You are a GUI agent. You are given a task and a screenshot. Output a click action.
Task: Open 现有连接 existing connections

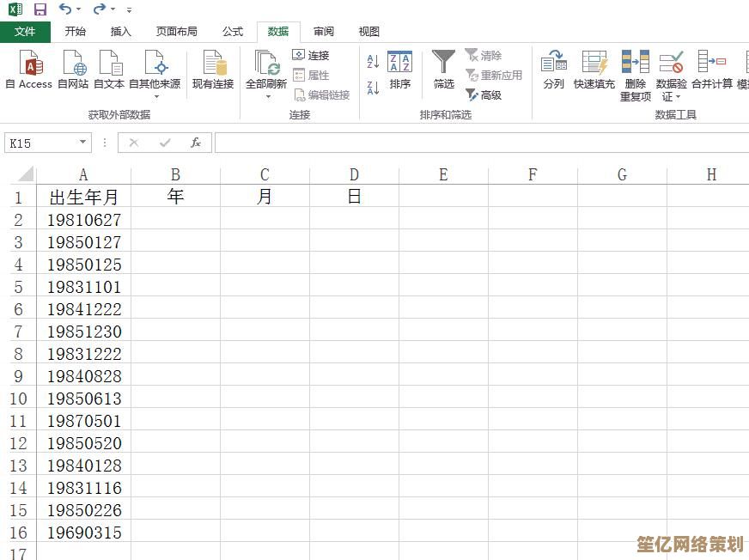click(x=213, y=69)
